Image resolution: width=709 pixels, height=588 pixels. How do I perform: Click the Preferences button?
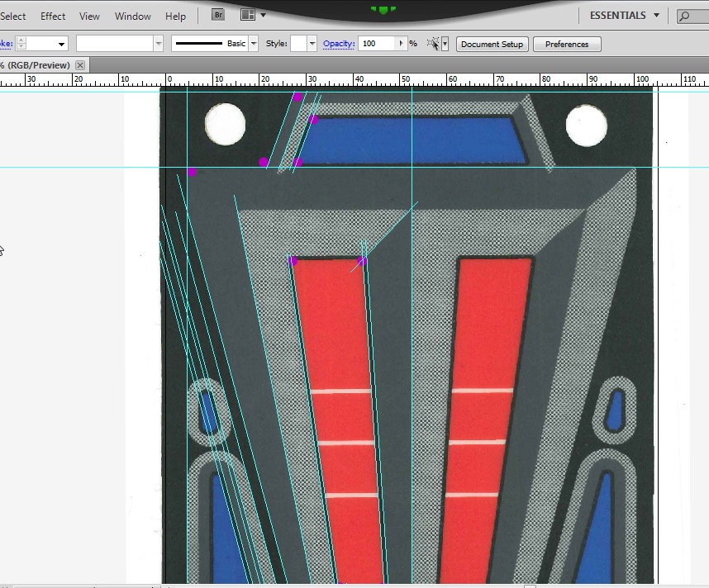click(x=566, y=44)
